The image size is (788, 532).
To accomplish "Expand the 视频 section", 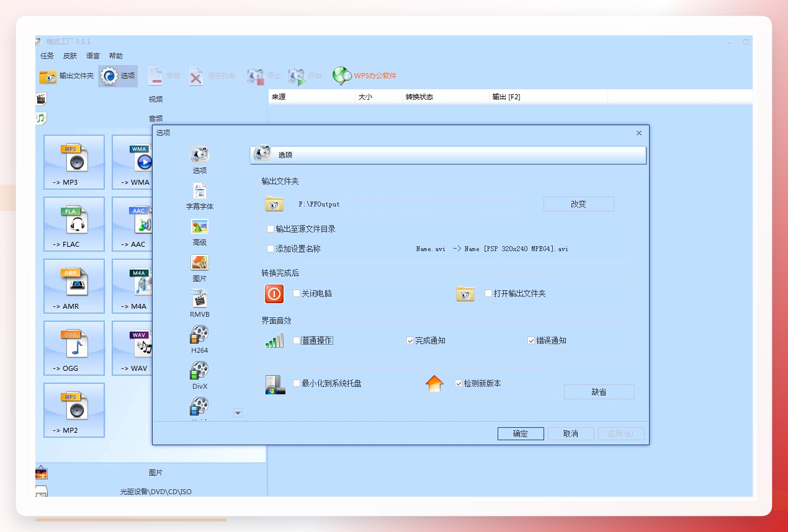I will 155,99.
